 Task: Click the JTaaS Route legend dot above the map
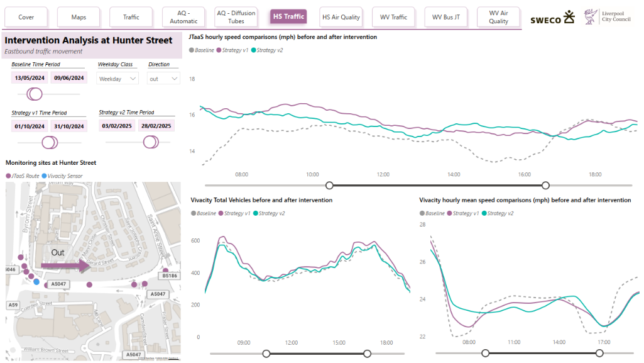tap(8, 176)
